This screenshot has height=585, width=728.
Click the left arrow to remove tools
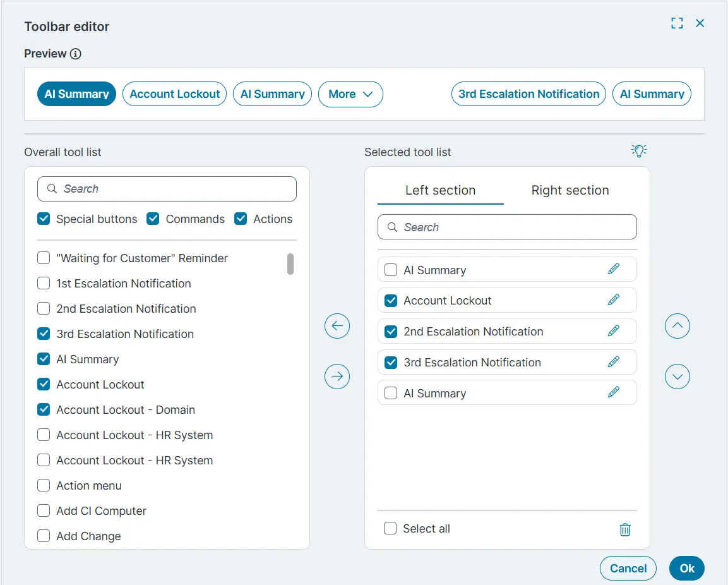point(337,326)
